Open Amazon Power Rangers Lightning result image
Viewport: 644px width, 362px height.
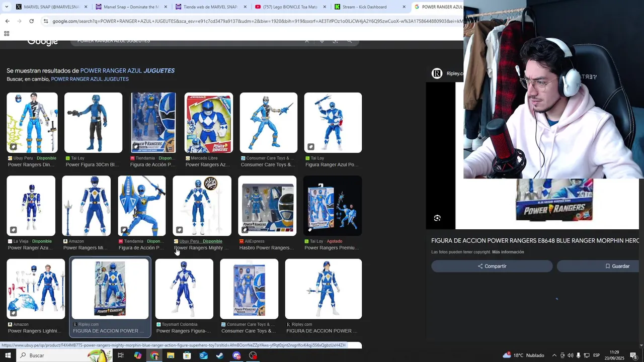coord(36,289)
